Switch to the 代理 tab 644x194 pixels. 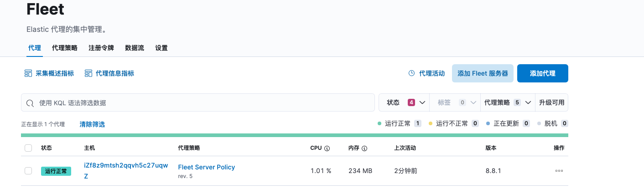coord(35,48)
